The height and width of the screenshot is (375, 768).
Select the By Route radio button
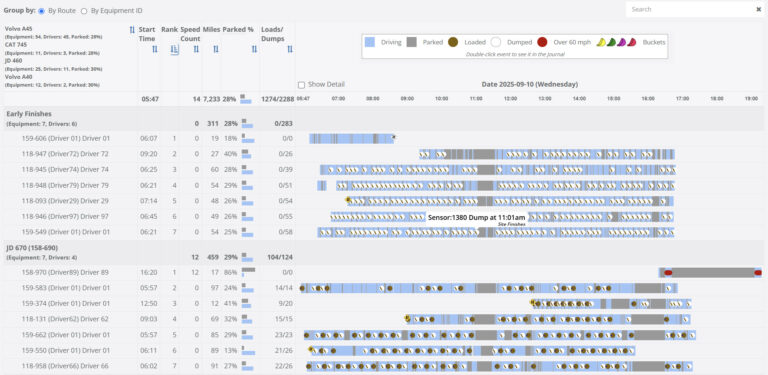[x=42, y=11]
